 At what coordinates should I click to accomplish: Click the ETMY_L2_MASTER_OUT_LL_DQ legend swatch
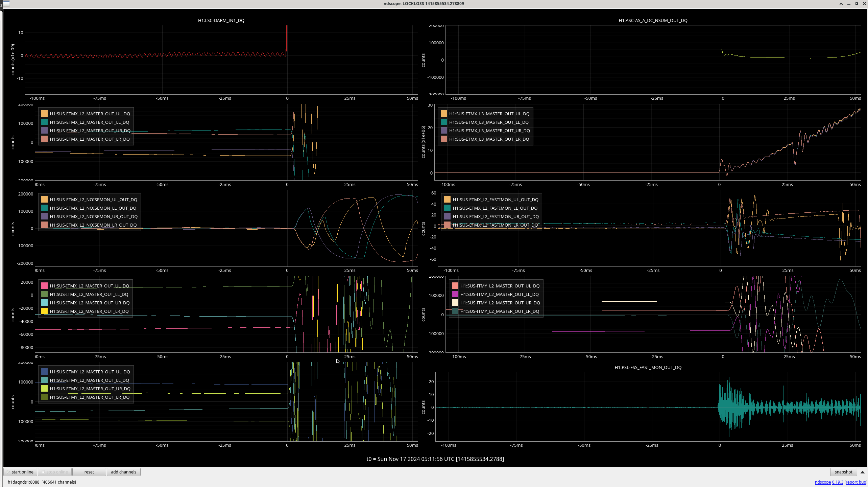coord(44,380)
